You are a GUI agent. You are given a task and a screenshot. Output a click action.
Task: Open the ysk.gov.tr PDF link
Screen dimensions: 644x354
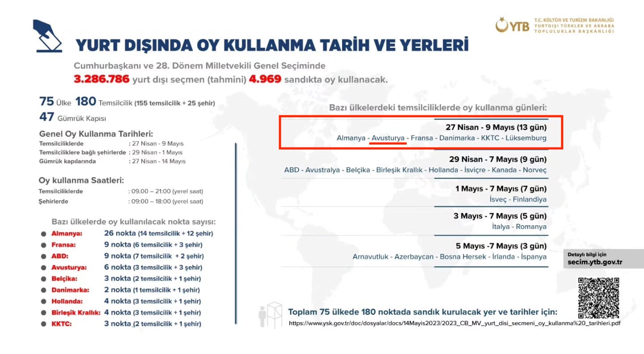(454, 323)
